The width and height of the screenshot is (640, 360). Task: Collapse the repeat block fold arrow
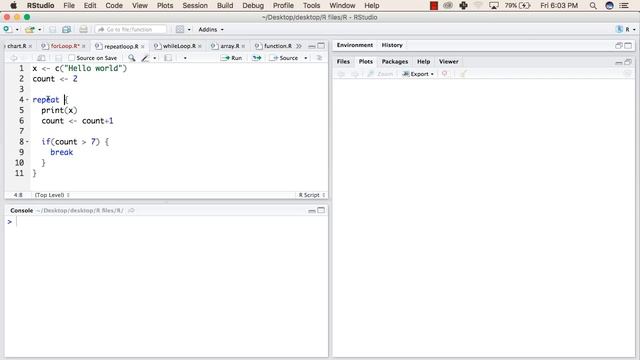(x=27, y=100)
